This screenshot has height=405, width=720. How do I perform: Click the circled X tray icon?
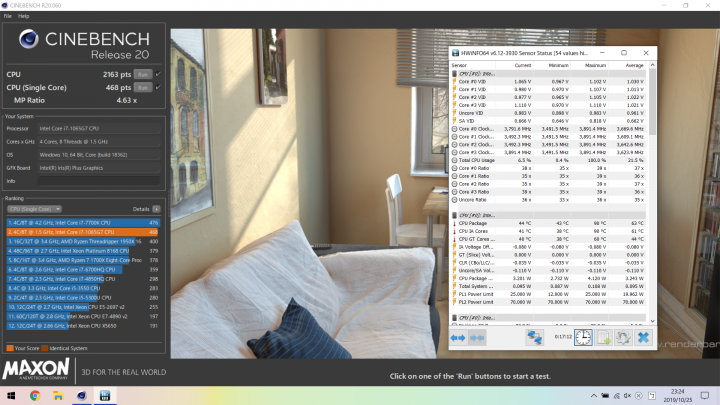[x=639, y=396]
